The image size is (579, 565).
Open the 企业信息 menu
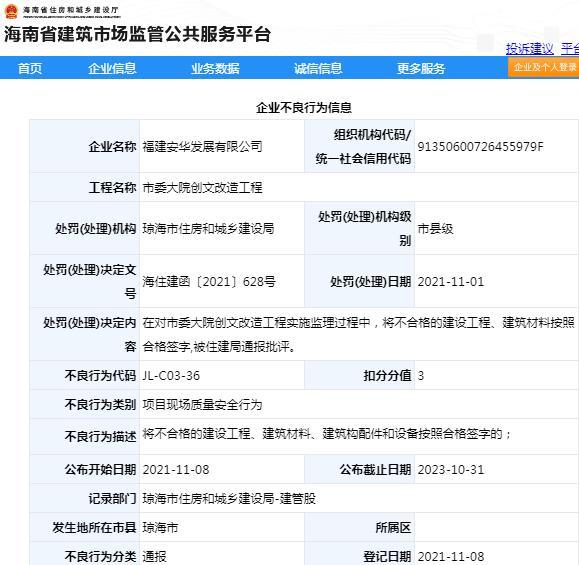point(112,68)
